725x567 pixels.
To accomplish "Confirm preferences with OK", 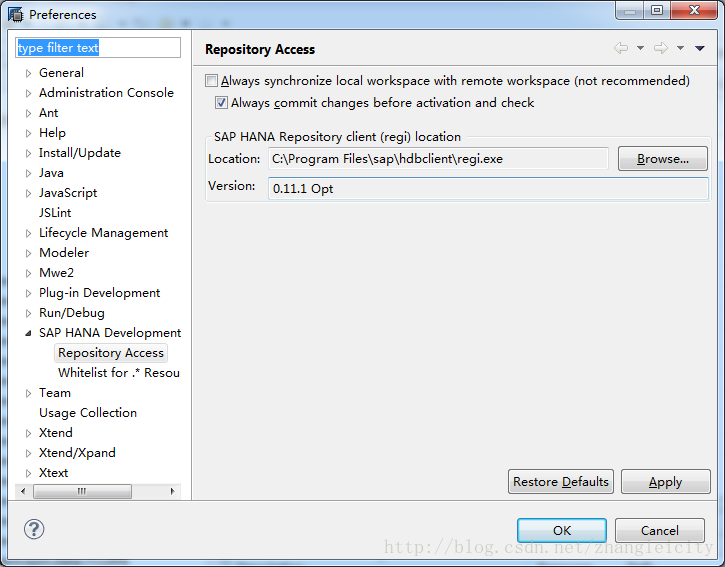I will pyautogui.click(x=562, y=530).
